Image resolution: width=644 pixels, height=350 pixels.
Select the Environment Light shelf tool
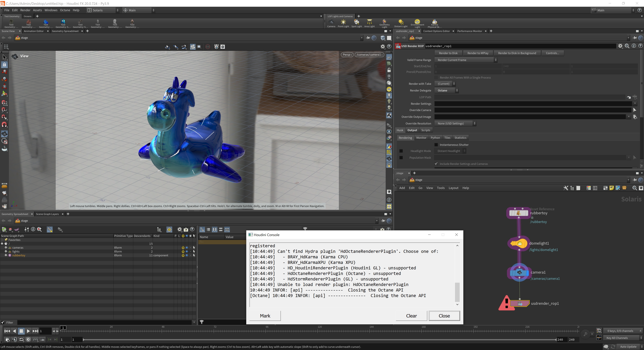[x=417, y=23]
